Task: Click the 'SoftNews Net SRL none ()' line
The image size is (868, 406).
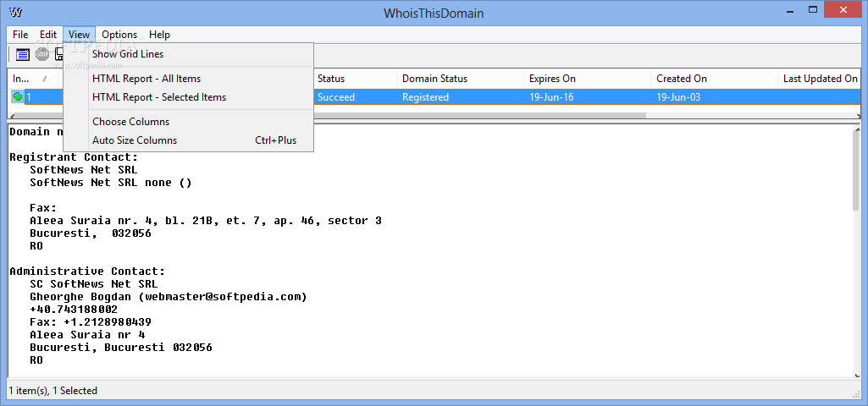Action: coord(111,183)
